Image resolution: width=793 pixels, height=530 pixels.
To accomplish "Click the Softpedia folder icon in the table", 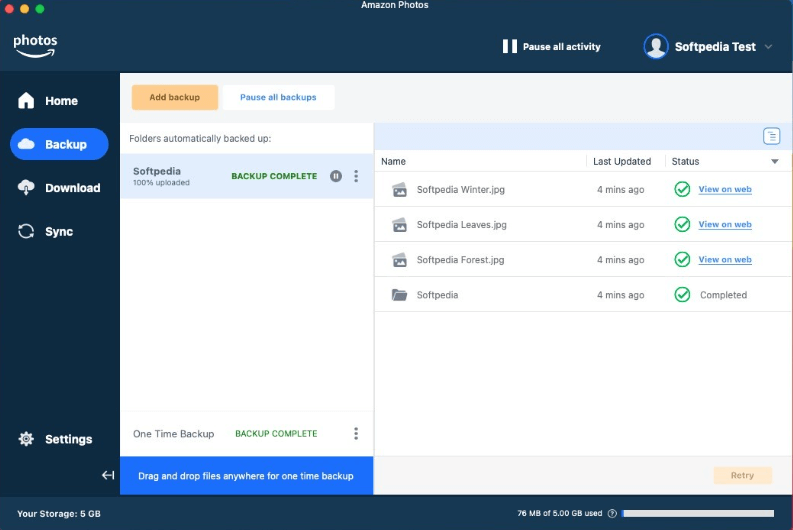I will coord(400,295).
